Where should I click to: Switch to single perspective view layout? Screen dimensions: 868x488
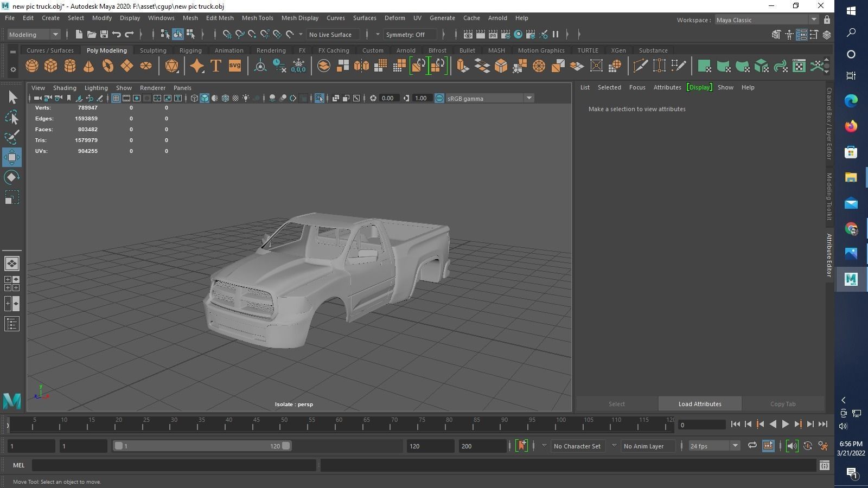point(12,264)
